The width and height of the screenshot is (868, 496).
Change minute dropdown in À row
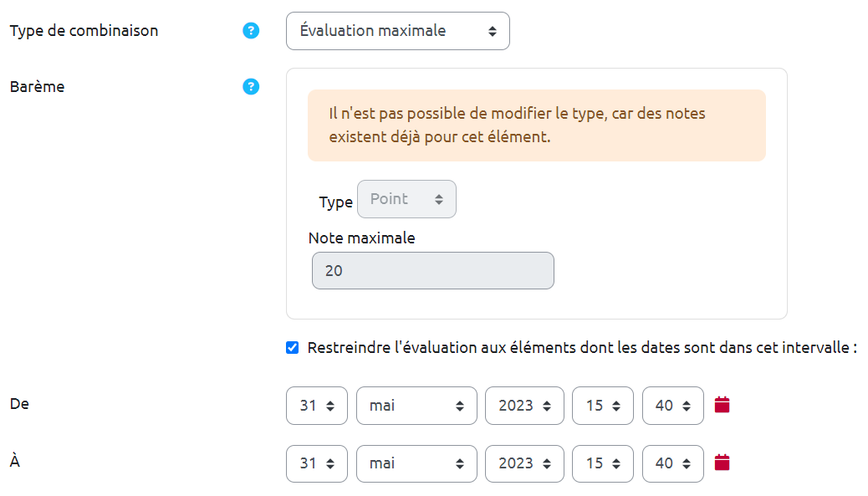click(x=673, y=463)
